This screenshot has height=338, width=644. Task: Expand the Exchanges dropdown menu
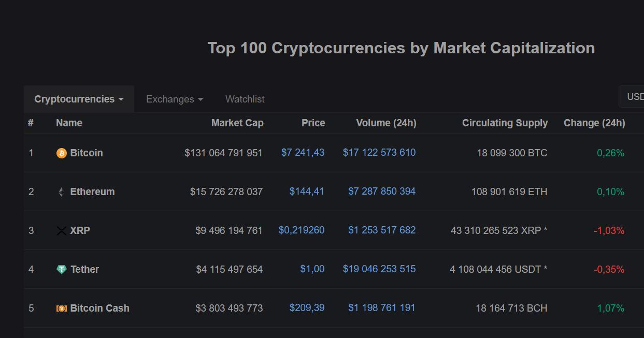(x=175, y=99)
